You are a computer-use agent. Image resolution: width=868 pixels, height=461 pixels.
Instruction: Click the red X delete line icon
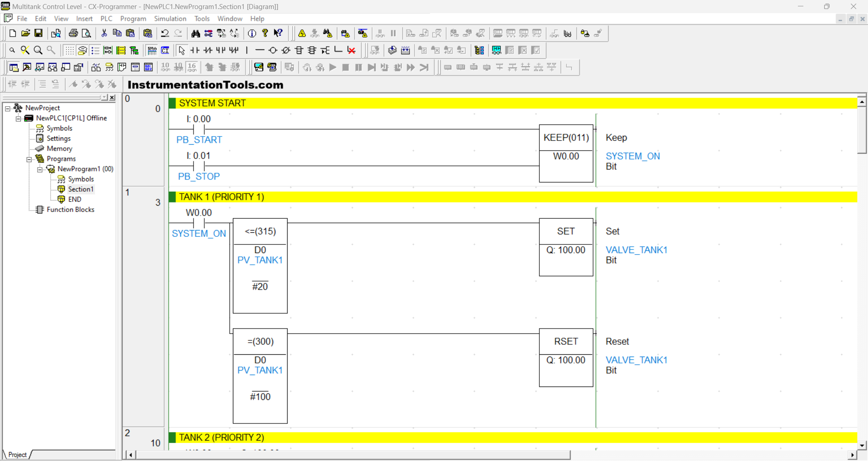click(x=352, y=50)
